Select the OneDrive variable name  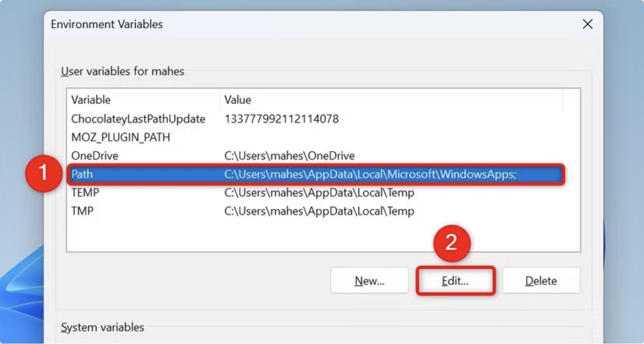coord(95,156)
